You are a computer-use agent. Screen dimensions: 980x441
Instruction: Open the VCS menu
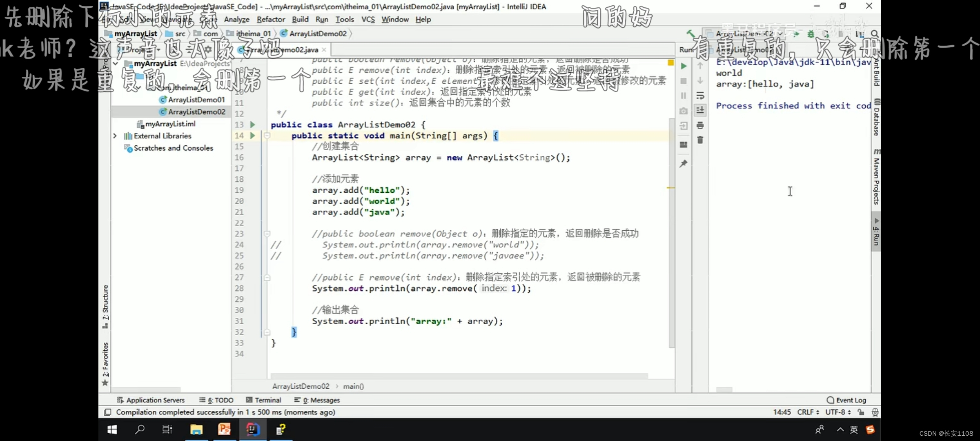click(x=368, y=19)
